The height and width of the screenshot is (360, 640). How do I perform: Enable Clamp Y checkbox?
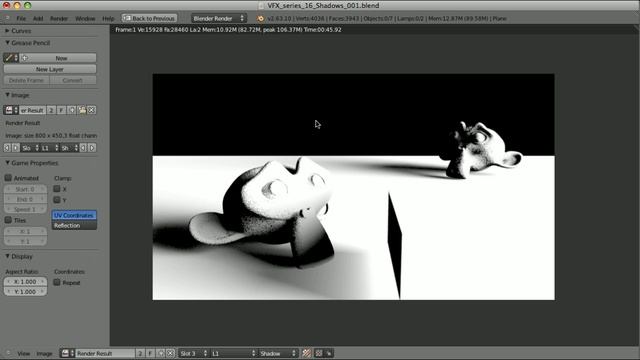(x=57, y=200)
